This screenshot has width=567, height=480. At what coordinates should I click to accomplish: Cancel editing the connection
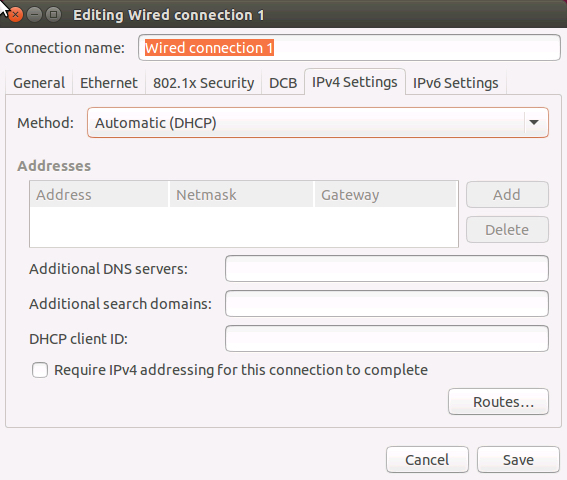click(427, 460)
